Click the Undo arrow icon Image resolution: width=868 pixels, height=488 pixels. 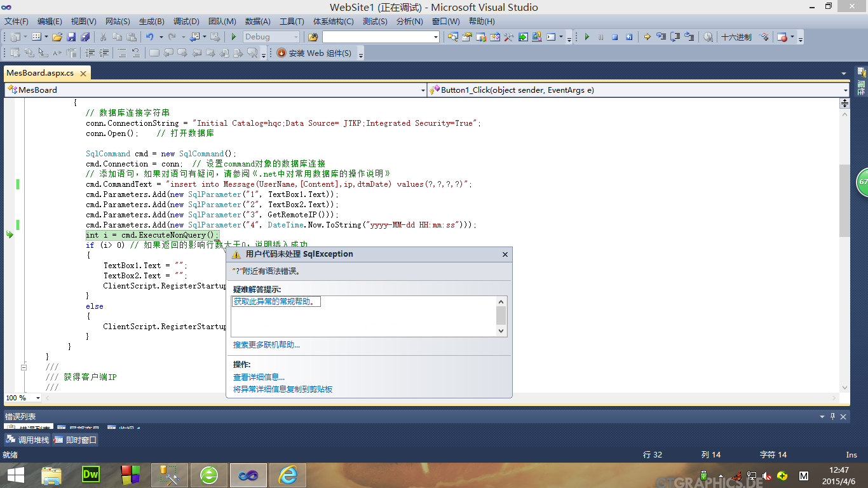[x=149, y=37]
